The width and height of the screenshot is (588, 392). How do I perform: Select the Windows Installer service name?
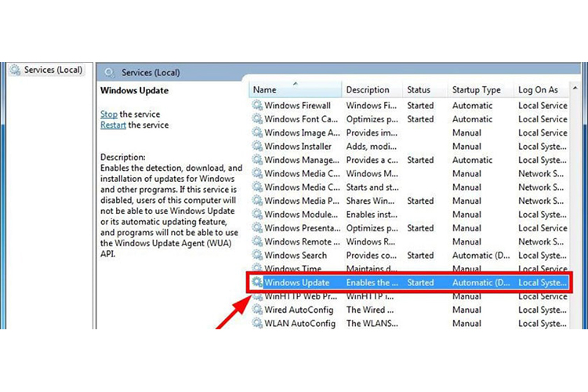[298, 147]
